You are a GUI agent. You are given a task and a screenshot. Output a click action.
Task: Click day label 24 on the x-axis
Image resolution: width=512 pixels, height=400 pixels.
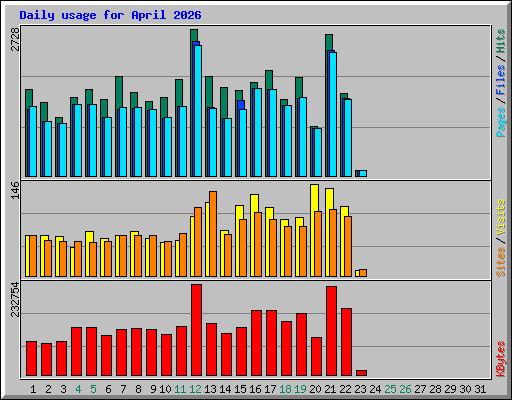click(x=375, y=389)
